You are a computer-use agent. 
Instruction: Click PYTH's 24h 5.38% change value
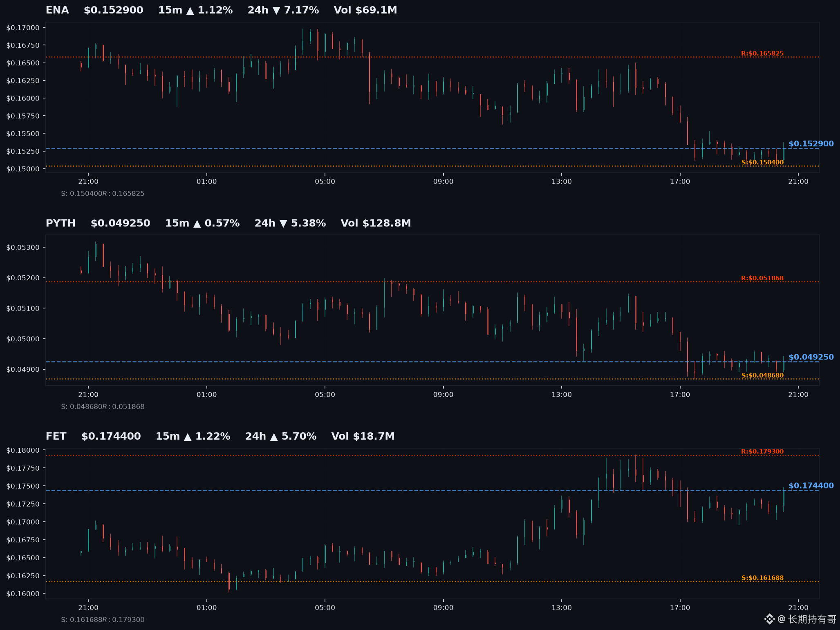[x=290, y=223]
